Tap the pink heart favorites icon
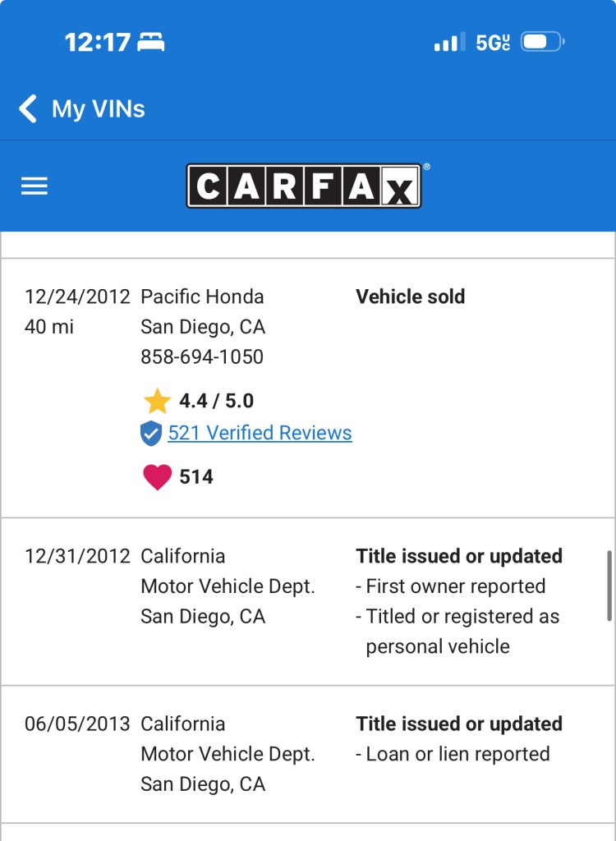This screenshot has height=841, width=616. [157, 477]
